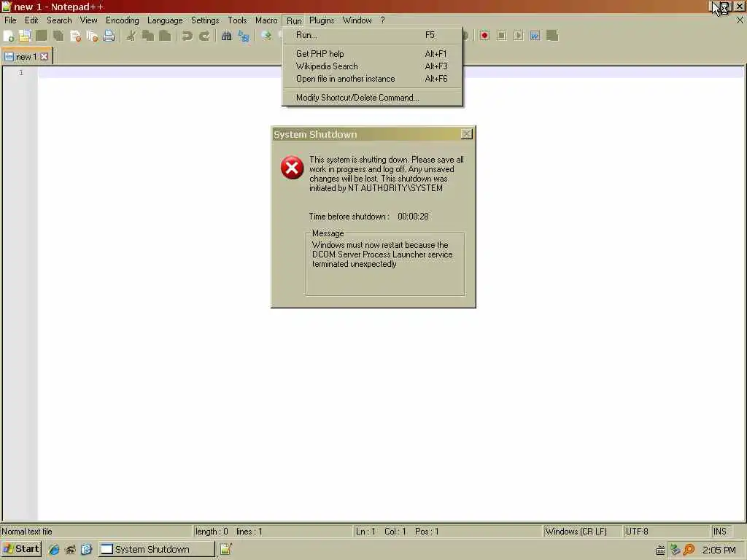The width and height of the screenshot is (747, 560).
Task: Open the Settings menu
Action: point(205,20)
